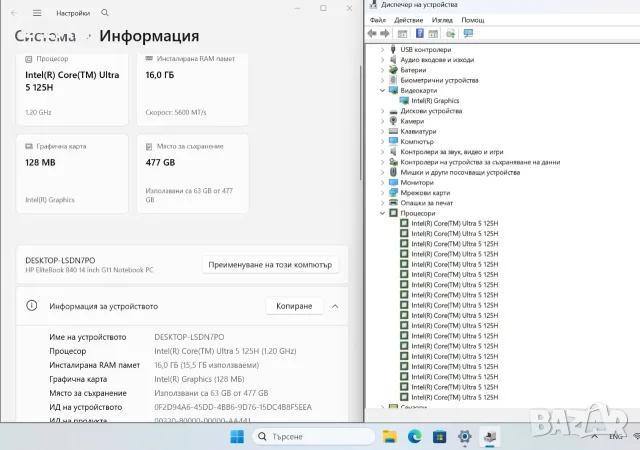Screen dimensions: 640x450
Task: Open the Помощ menu
Action: tap(473, 20)
